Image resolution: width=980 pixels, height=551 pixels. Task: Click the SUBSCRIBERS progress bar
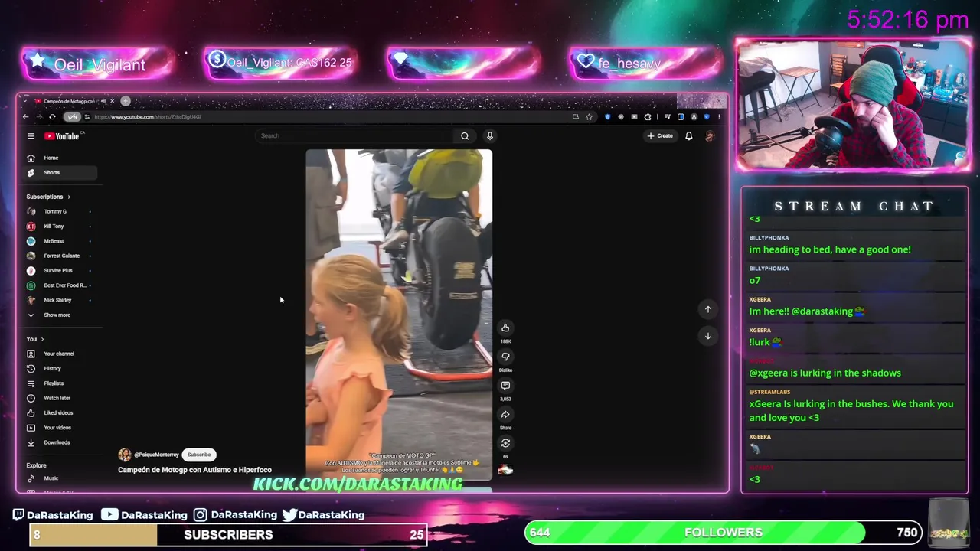228,534
